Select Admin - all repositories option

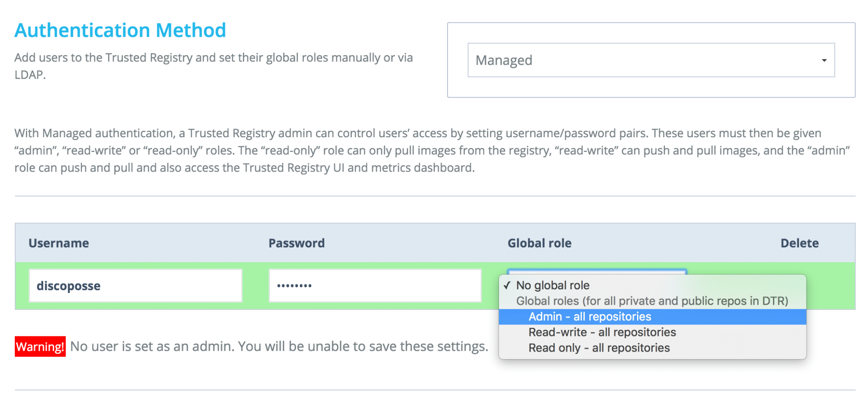[652, 316]
